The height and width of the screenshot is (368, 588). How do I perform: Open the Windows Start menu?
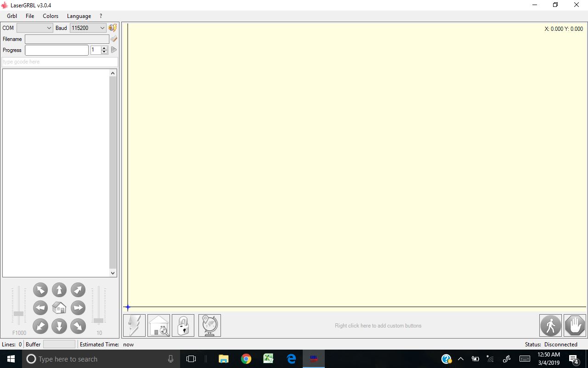[x=11, y=359]
